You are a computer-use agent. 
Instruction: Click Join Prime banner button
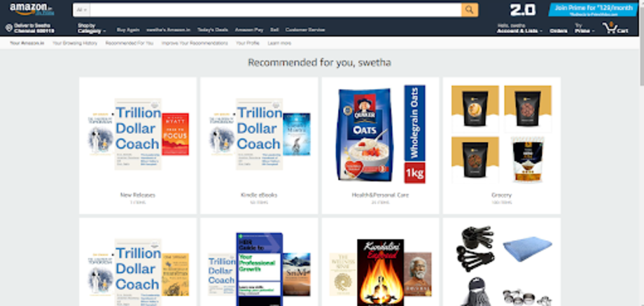593,10
